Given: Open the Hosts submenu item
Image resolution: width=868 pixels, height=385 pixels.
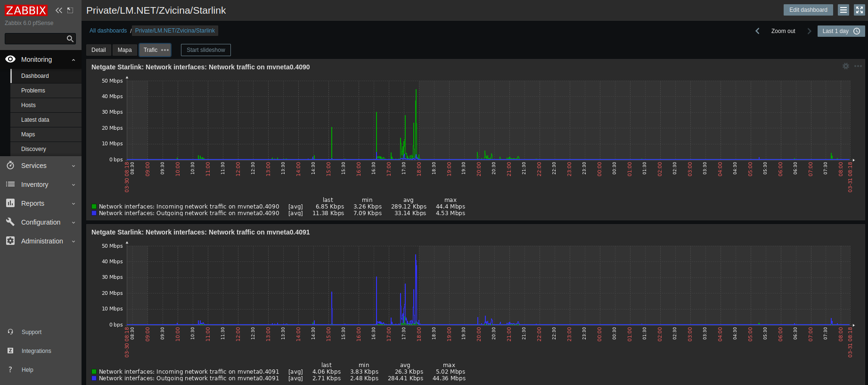Looking at the screenshot, I should click(46, 105).
